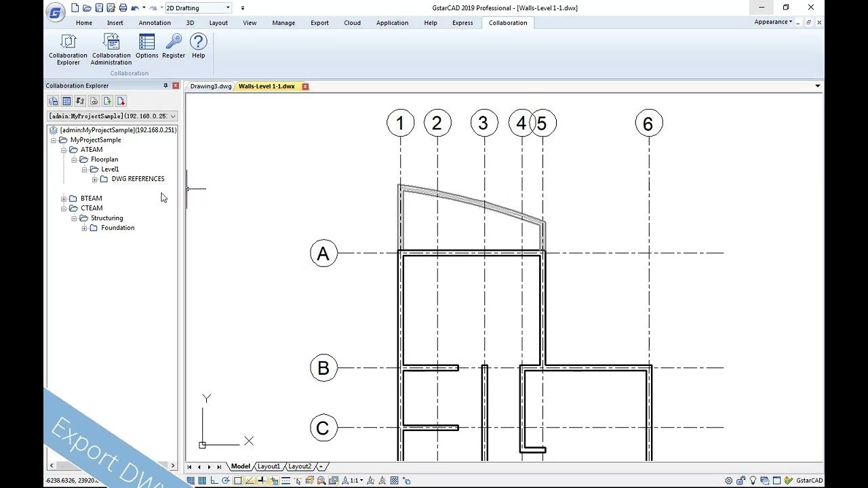Image resolution: width=868 pixels, height=488 pixels.
Task: Switch to Drawing3.dwg document tab
Action: pyautogui.click(x=211, y=86)
